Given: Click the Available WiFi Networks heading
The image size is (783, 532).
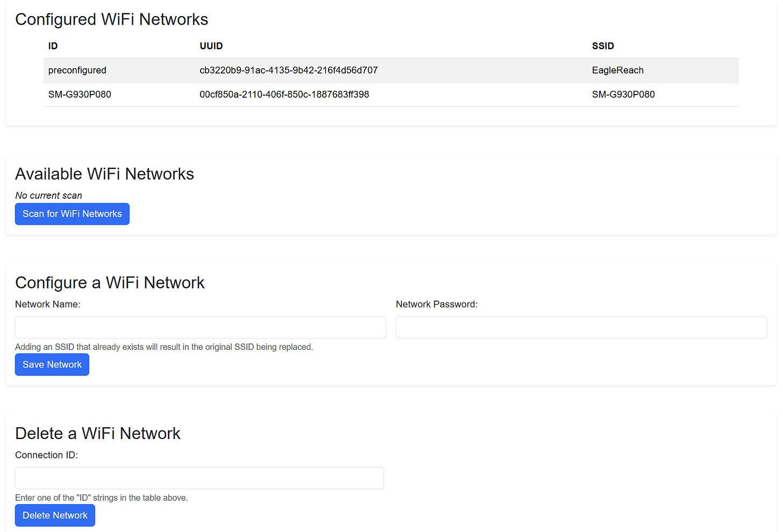Looking at the screenshot, I should (x=104, y=174).
